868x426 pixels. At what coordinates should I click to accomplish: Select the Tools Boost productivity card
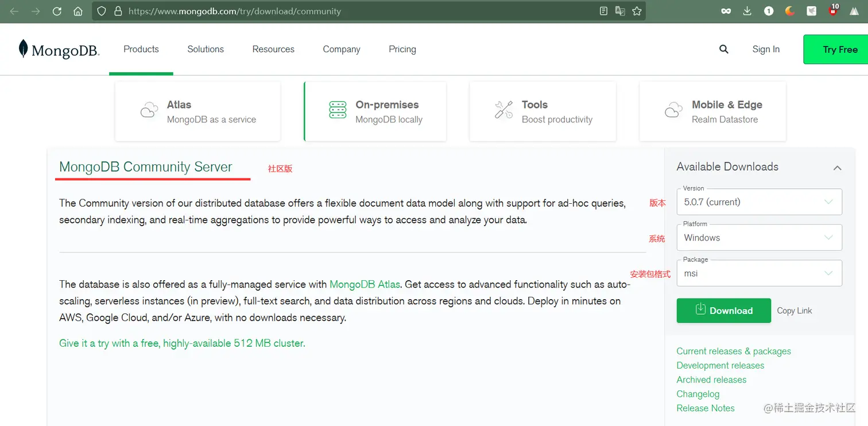click(x=542, y=111)
